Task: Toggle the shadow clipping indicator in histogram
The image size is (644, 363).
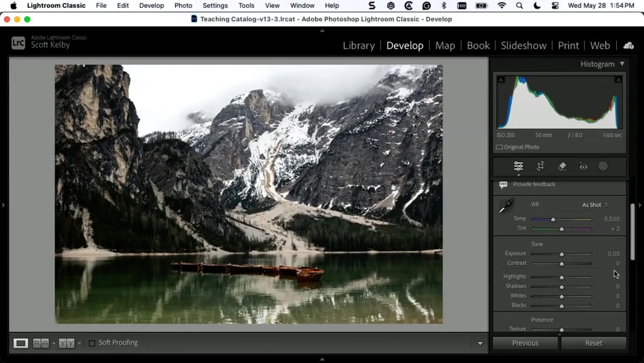Action: 501,79
